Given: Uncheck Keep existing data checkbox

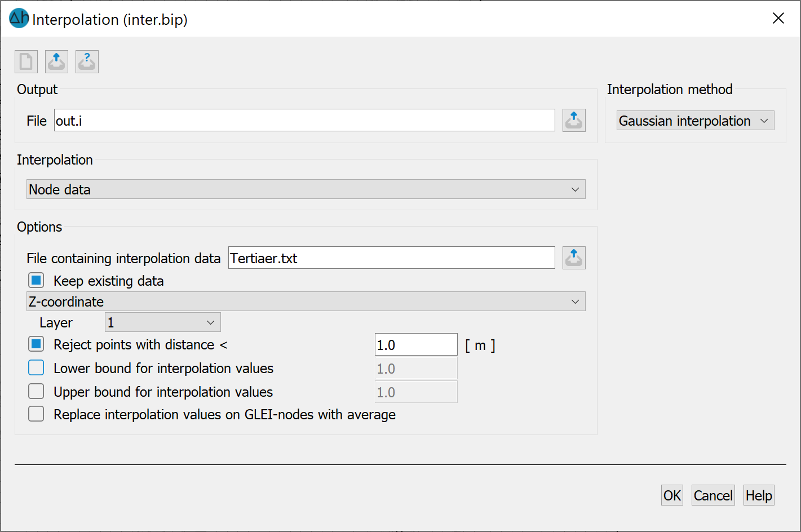Looking at the screenshot, I should tap(36, 280).
